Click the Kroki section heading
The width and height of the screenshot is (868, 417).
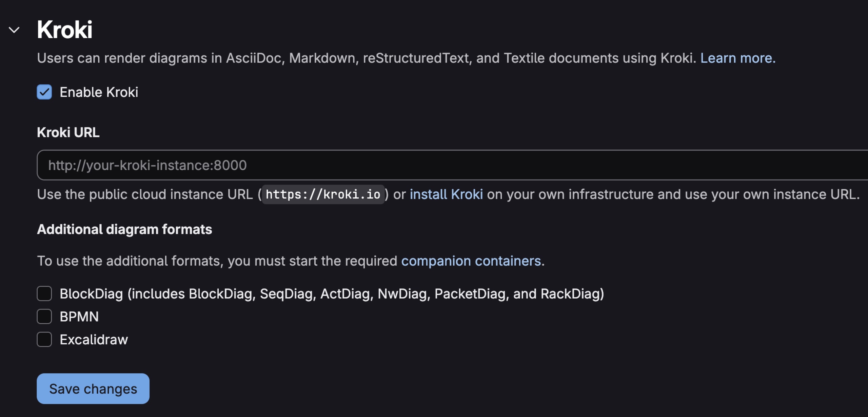(64, 30)
